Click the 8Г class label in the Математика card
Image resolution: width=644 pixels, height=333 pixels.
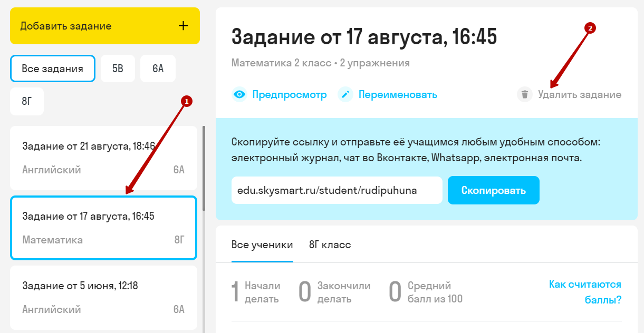pyautogui.click(x=179, y=240)
